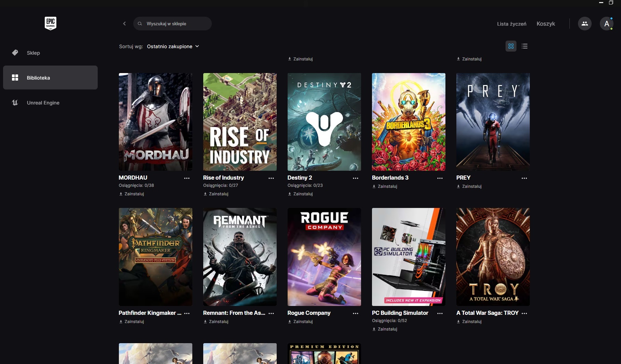The image size is (621, 364).
Task: Install MORDHAU via Zainstaluj
Action: [132, 194]
